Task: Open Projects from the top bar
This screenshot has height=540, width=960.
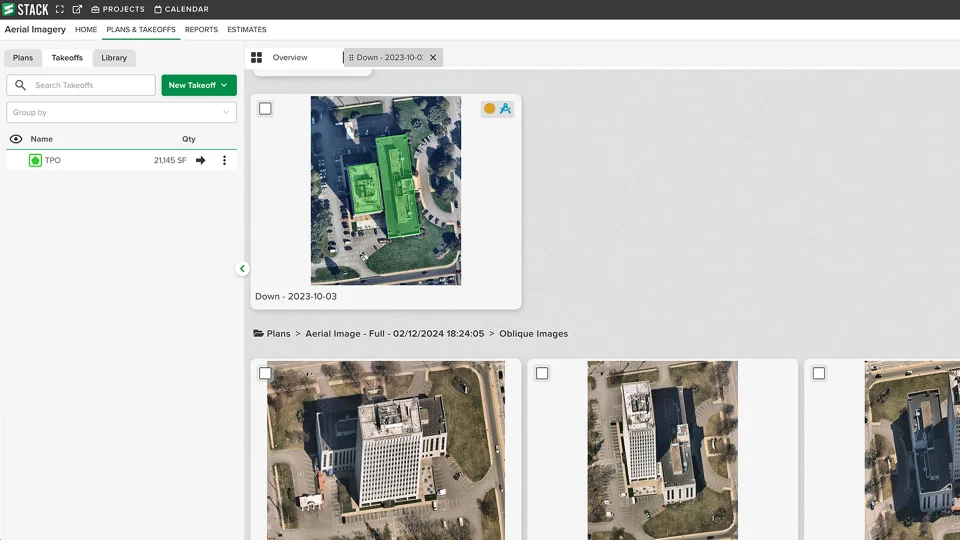Action: point(118,9)
